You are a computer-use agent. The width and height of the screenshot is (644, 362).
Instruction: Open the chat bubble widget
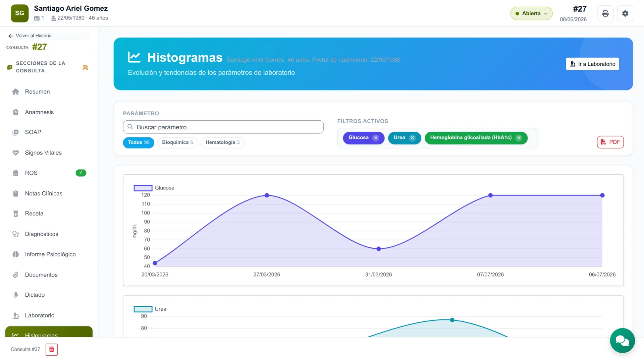622,341
